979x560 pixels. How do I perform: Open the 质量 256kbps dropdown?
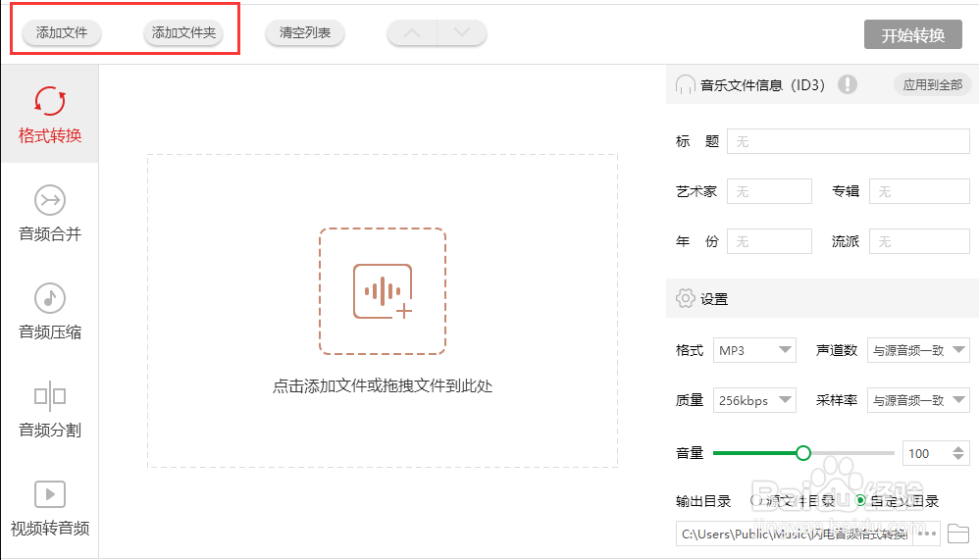click(754, 400)
